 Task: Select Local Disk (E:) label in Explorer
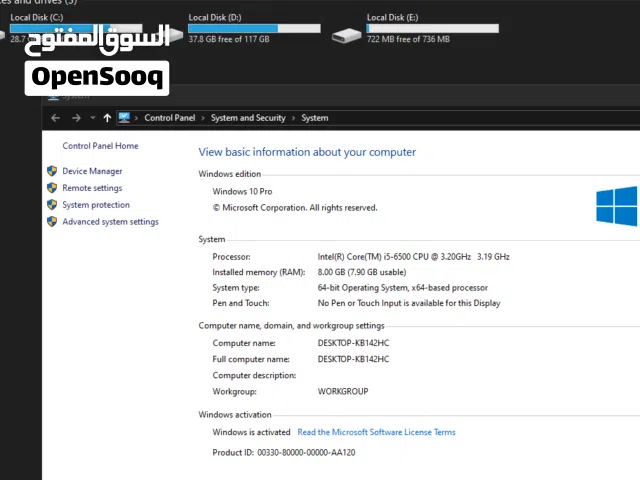coord(393,18)
